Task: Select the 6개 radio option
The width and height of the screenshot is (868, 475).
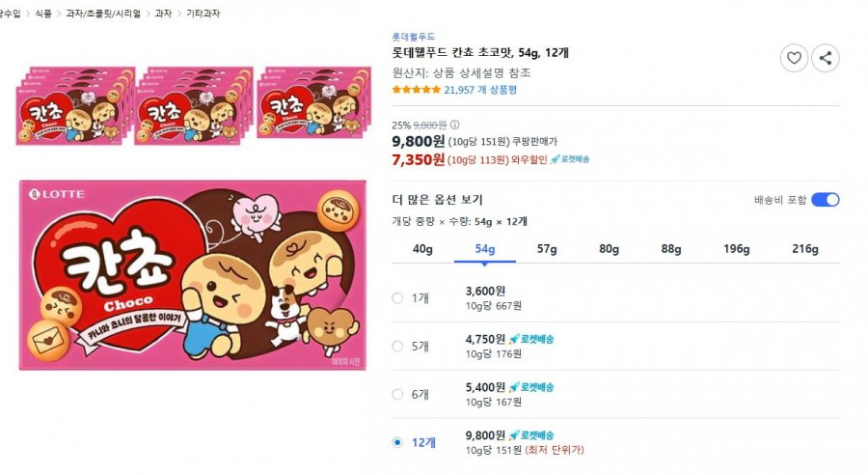Action: (397, 395)
